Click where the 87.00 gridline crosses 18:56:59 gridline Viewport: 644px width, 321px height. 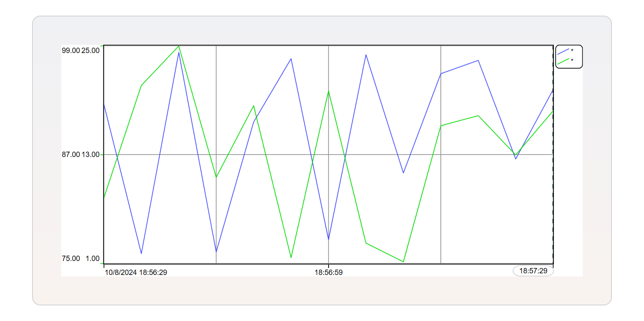(329, 155)
